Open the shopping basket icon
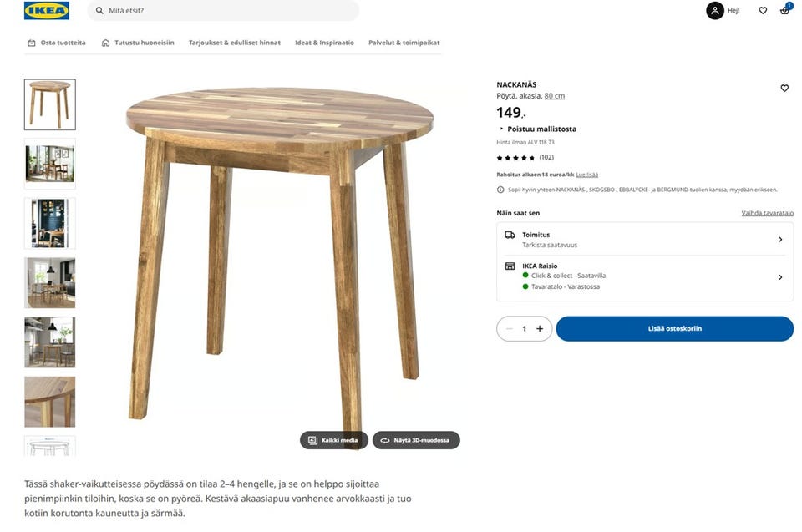This screenshot has height=532, width=802. pyautogui.click(x=784, y=11)
